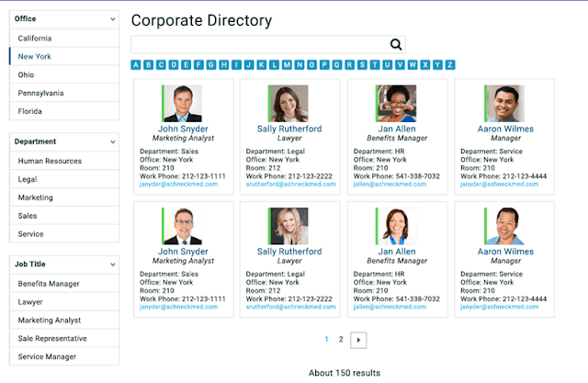This screenshot has width=588, height=383.
Task: Open Sally Rutherford's profile name in top row
Action: click(x=289, y=129)
